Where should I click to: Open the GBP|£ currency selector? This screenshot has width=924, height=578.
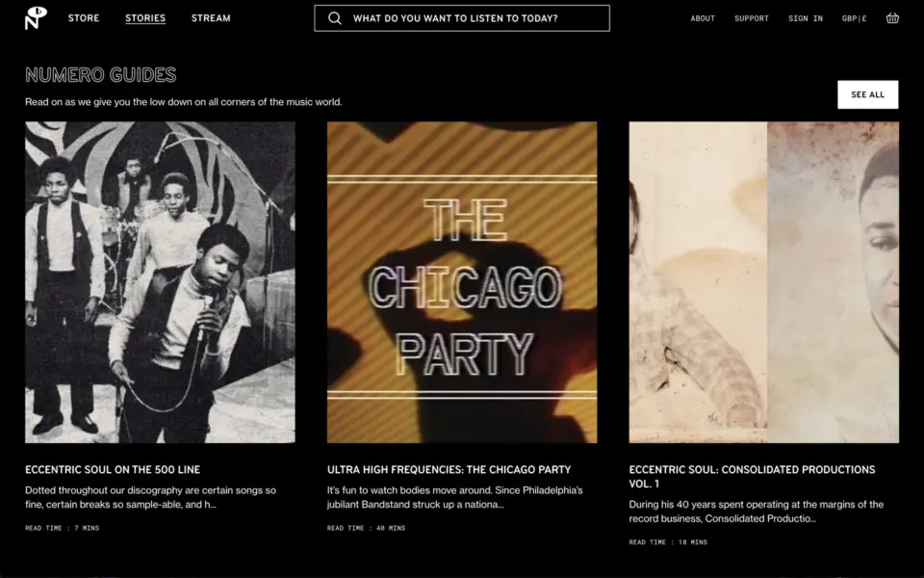(x=855, y=17)
